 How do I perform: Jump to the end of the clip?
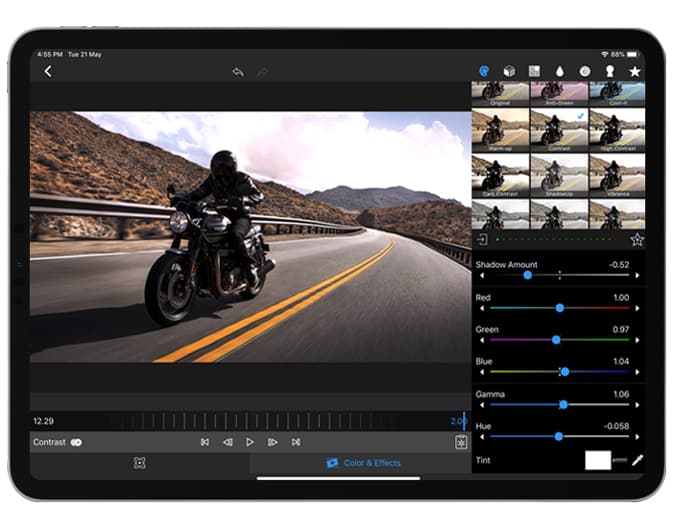click(296, 442)
